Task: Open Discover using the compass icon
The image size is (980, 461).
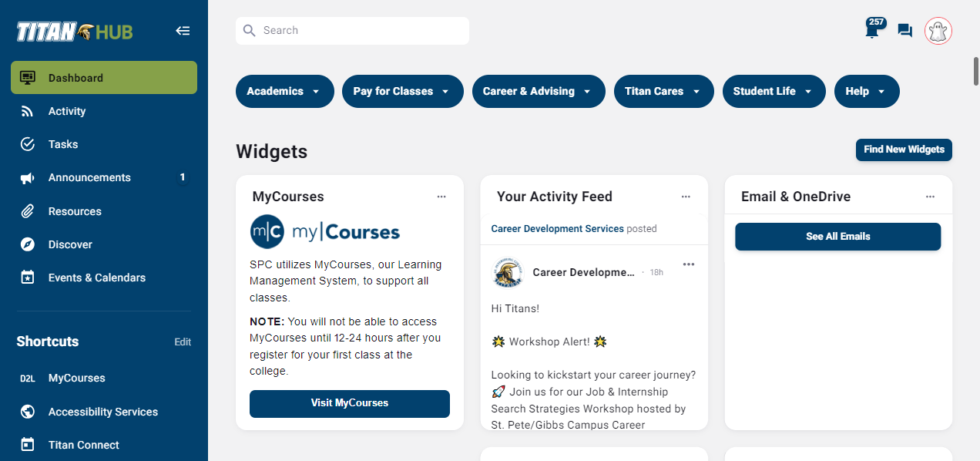Action: click(28, 244)
